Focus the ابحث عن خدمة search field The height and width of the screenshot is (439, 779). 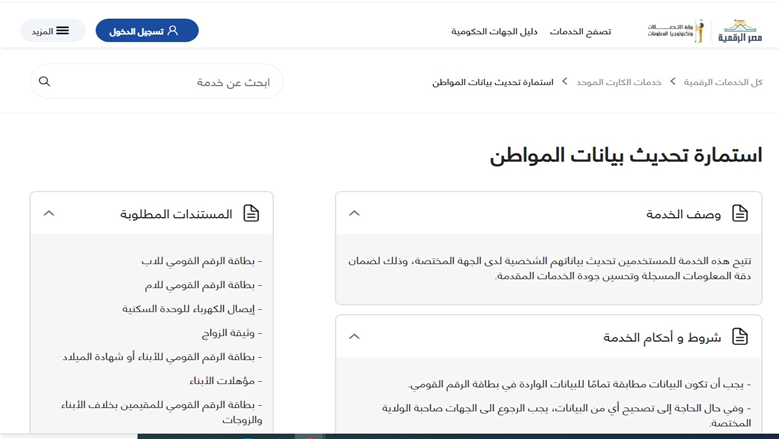[x=156, y=81]
